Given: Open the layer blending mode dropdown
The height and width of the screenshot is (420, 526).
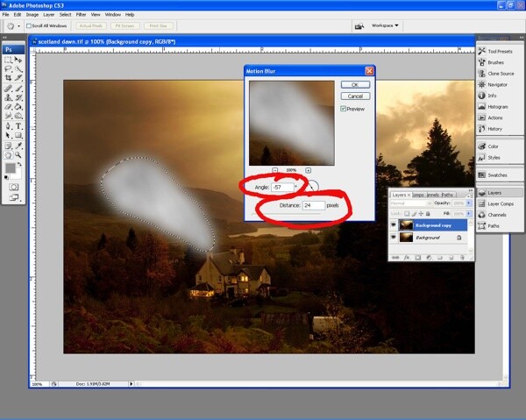Looking at the screenshot, I should (411, 203).
